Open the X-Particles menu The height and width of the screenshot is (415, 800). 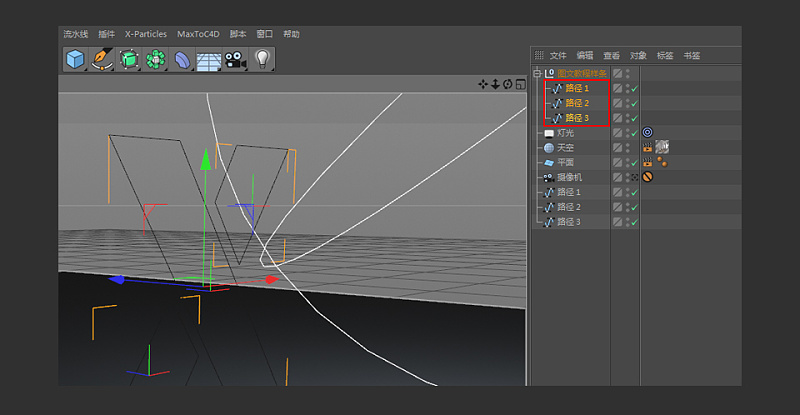pyautogui.click(x=146, y=34)
